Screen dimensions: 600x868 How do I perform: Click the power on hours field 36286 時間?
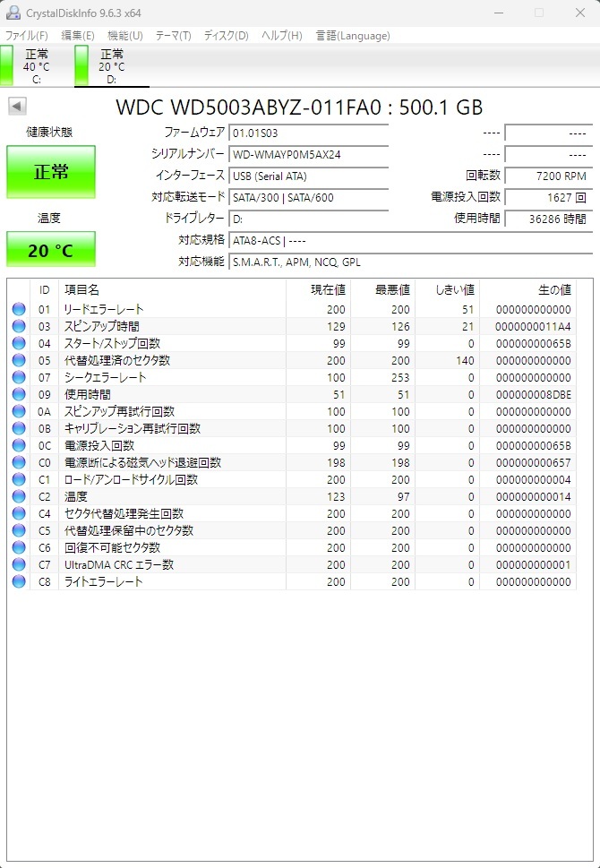tap(549, 219)
